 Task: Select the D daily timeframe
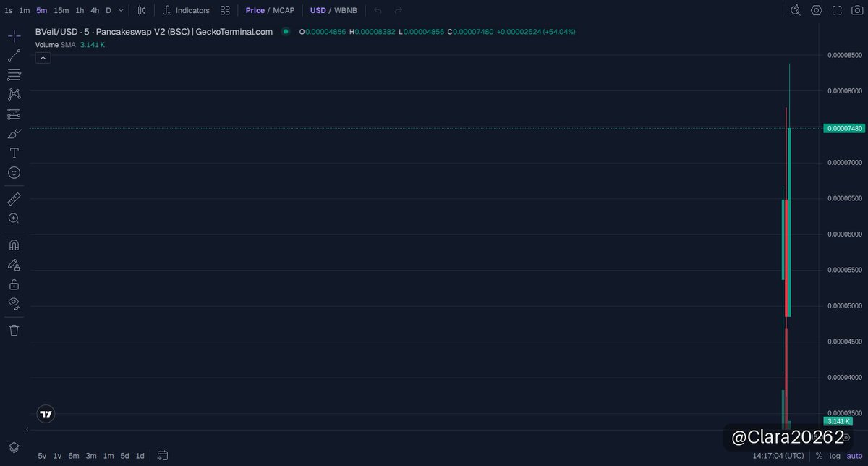(109, 10)
